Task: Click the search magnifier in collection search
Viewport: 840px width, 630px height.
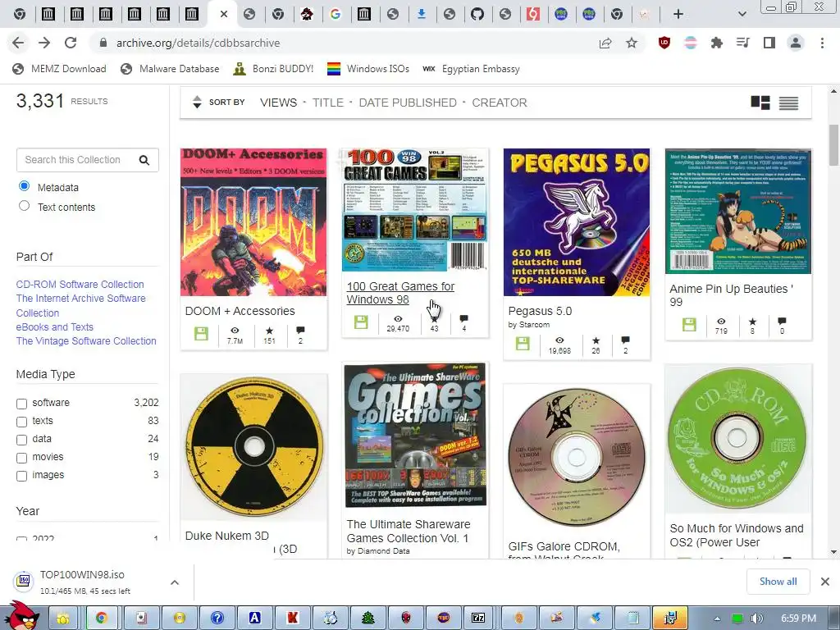Action: (x=144, y=160)
